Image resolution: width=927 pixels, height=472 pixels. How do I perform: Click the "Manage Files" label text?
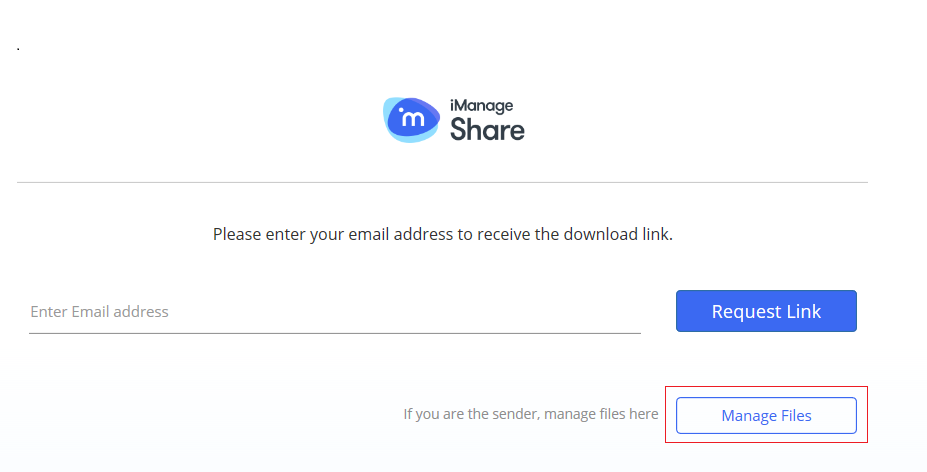coord(766,416)
